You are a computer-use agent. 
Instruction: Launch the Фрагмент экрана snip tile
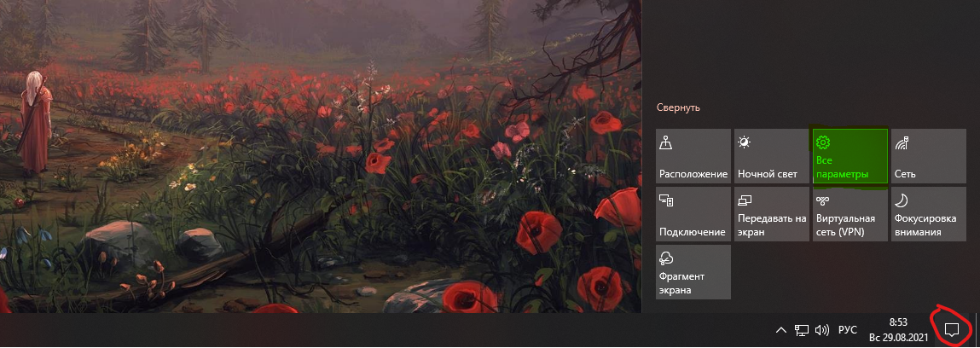(693, 272)
